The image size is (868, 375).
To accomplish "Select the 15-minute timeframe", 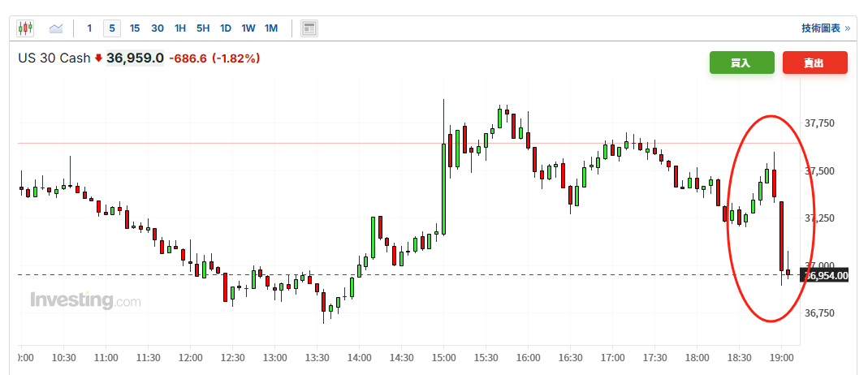I will 135,28.
